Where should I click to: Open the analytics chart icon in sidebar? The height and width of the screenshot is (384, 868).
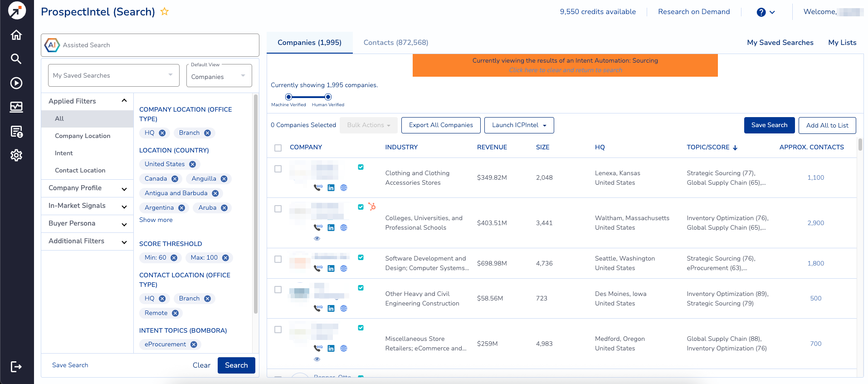tap(16, 107)
